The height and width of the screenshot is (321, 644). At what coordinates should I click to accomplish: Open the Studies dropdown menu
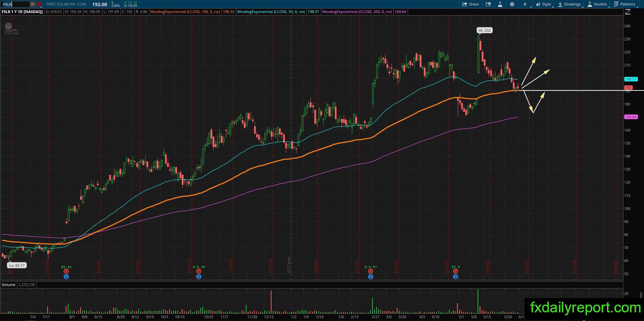[x=597, y=4]
